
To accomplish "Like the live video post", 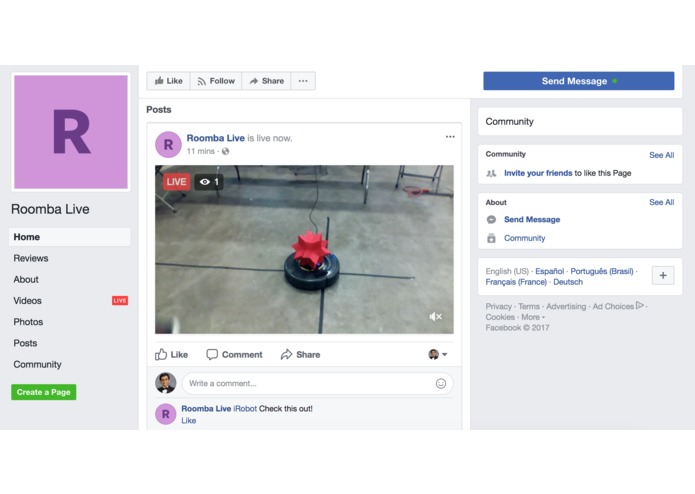I will pos(172,354).
